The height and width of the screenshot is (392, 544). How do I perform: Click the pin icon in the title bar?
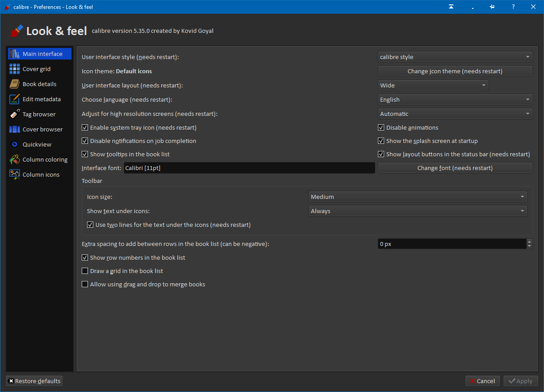coord(492,7)
